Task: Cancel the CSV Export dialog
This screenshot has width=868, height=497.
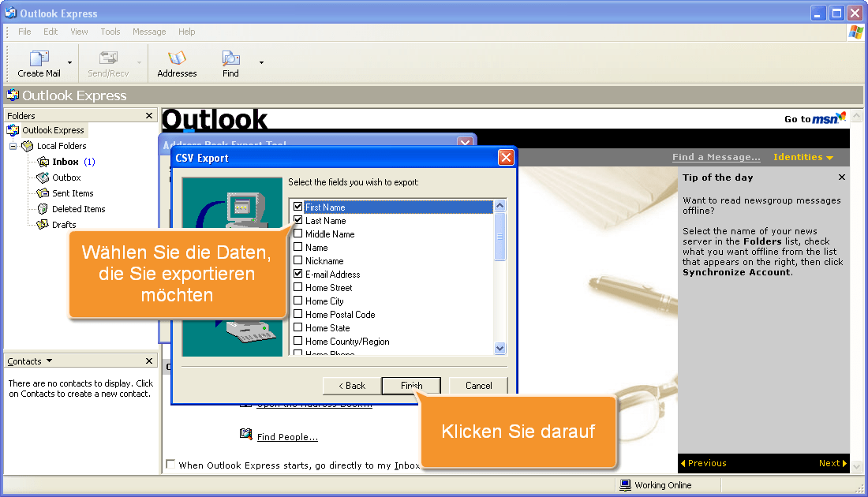Action: pyautogui.click(x=478, y=386)
